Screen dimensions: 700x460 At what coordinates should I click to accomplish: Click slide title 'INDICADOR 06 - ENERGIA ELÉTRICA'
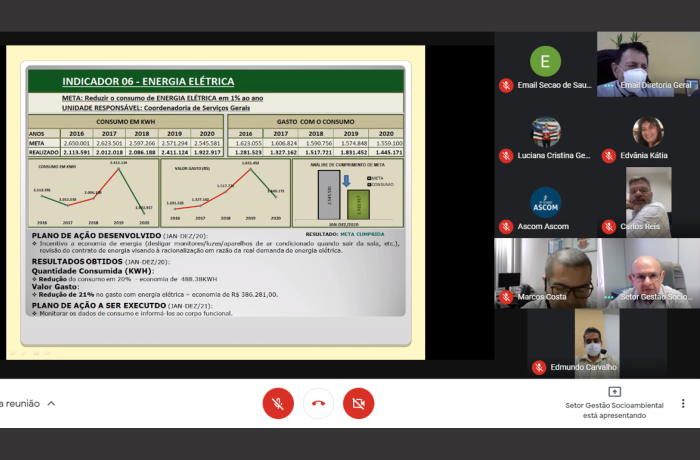click(148, 81)
